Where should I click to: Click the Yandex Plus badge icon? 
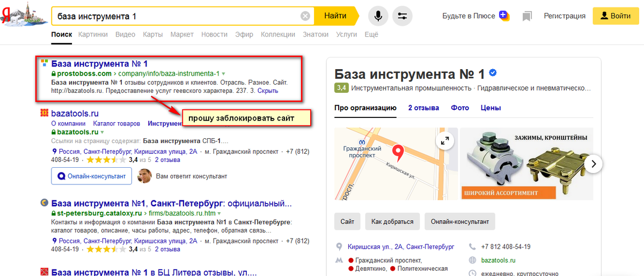[x=503, y=16]
